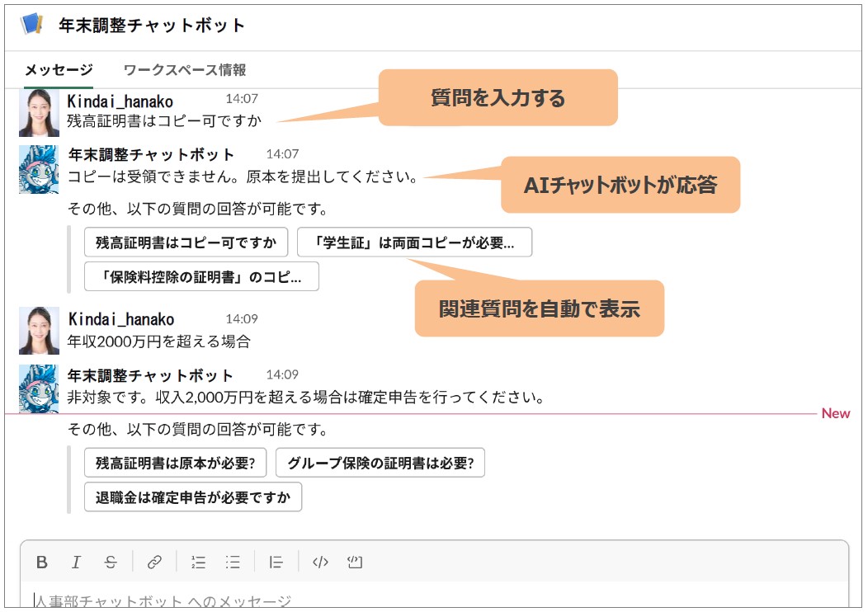868x612 pixels.
Task: Apply italic formatting
Action: (76, 562)
